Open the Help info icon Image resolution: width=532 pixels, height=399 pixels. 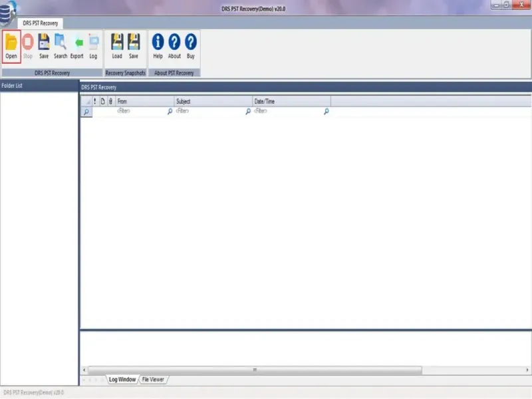[158, 42]
